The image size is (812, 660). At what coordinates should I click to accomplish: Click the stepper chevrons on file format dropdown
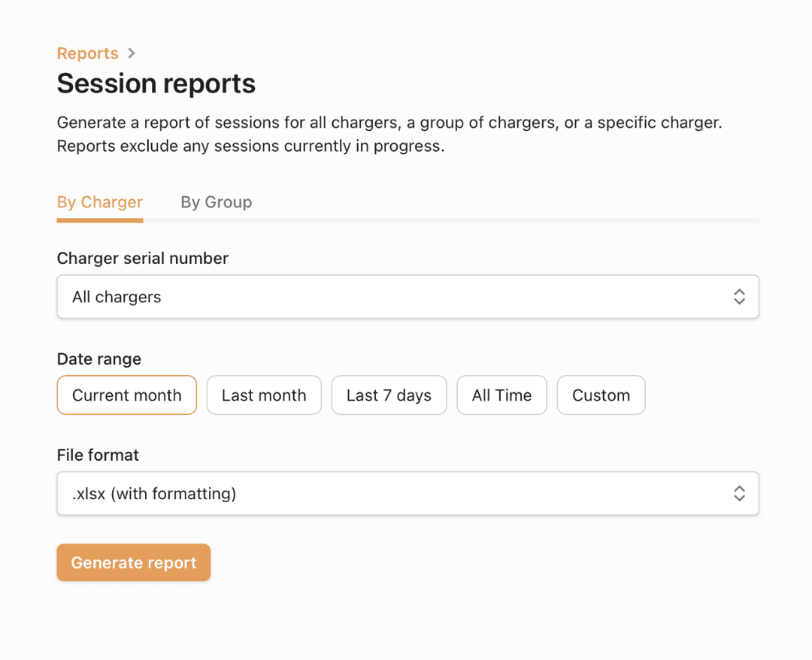click(x=739, y=493)
